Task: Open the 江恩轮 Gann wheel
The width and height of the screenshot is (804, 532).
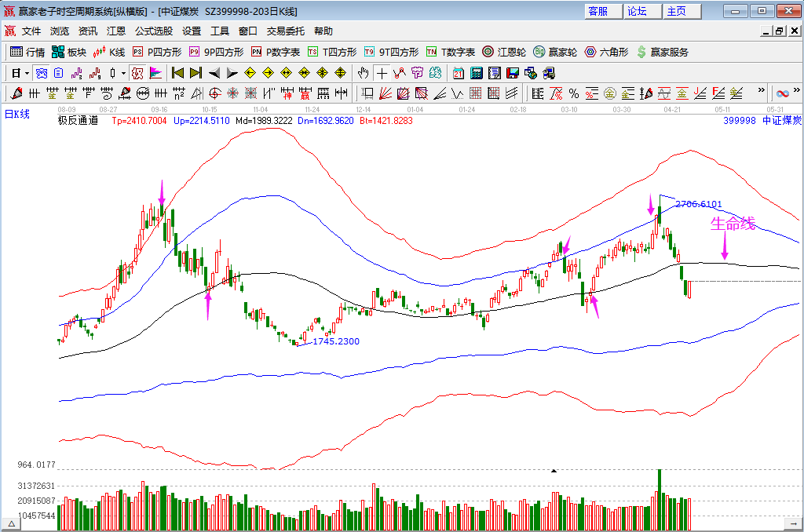Action: 504,52
